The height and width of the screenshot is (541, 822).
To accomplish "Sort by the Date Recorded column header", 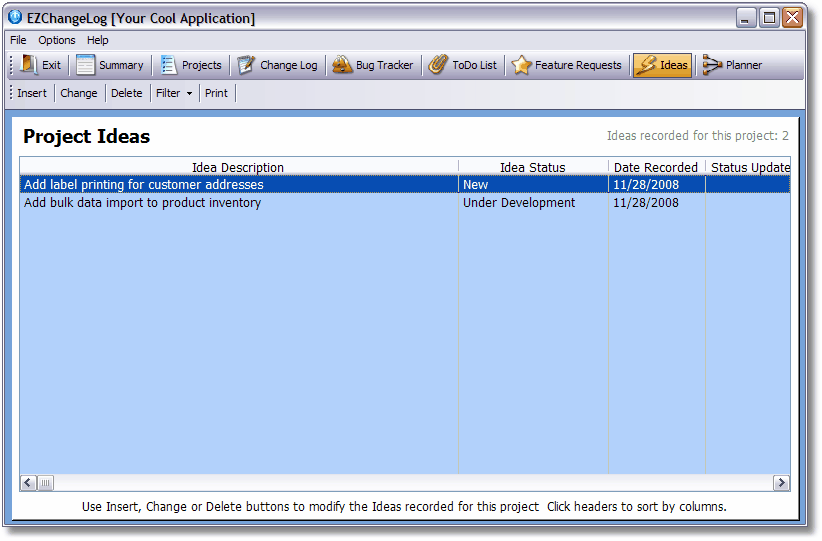I will 656,167.
